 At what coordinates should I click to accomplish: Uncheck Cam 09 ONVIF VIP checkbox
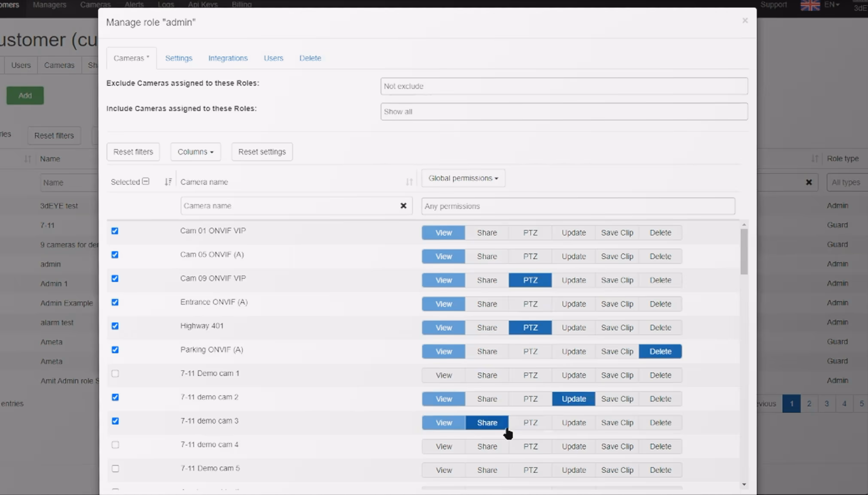(115, 279)
